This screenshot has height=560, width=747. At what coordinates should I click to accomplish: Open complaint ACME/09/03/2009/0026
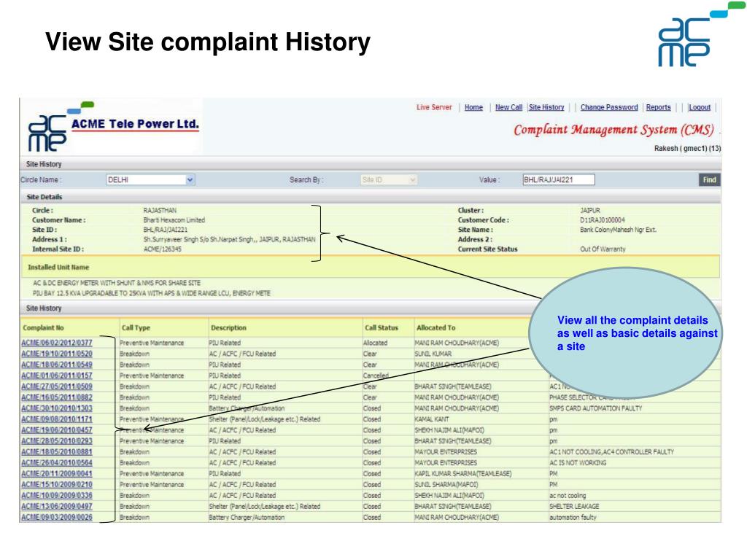coord(57,518)
